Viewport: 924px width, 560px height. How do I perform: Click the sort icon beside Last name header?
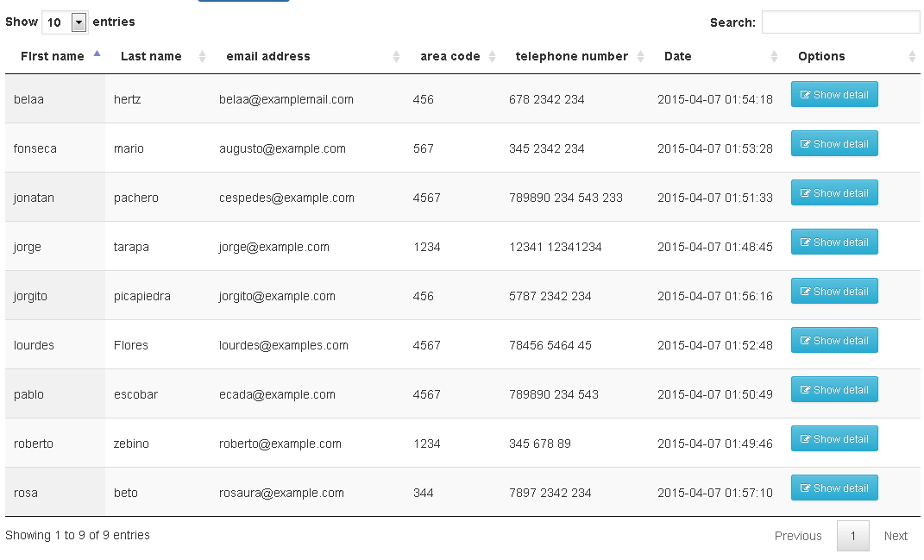pos(201,55)
